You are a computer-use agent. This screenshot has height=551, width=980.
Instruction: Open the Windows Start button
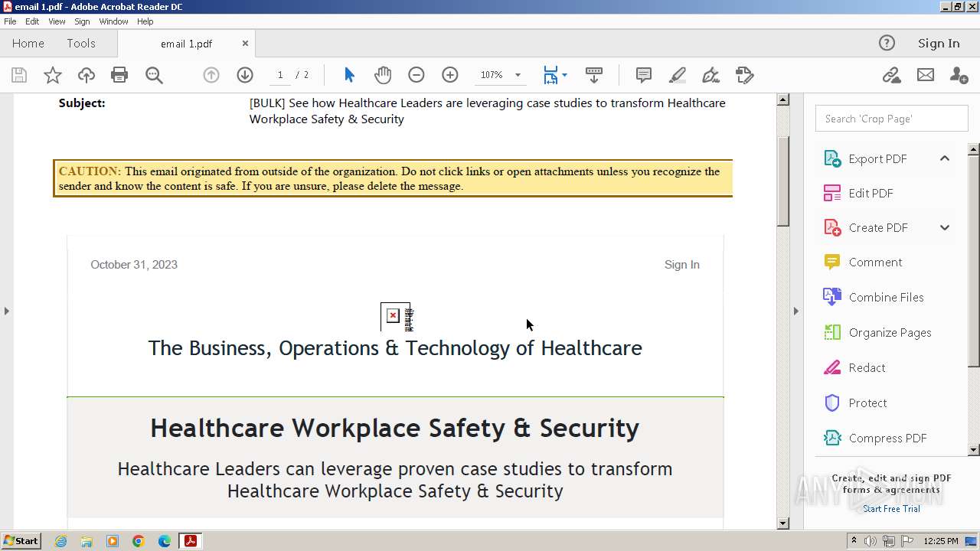coord(21,541)
